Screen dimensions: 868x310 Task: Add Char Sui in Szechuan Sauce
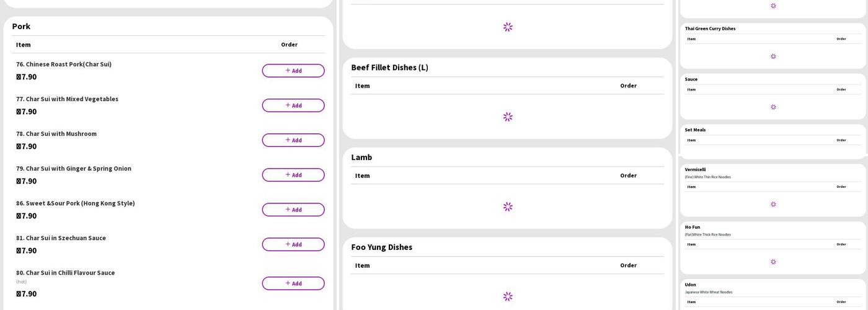point(293,244)
